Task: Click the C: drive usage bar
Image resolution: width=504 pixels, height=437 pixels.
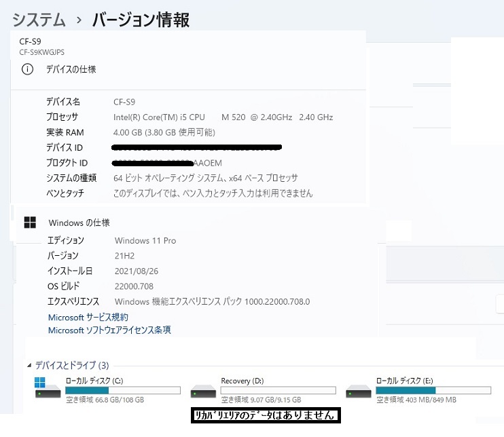Action: click(x=123, y=390)
